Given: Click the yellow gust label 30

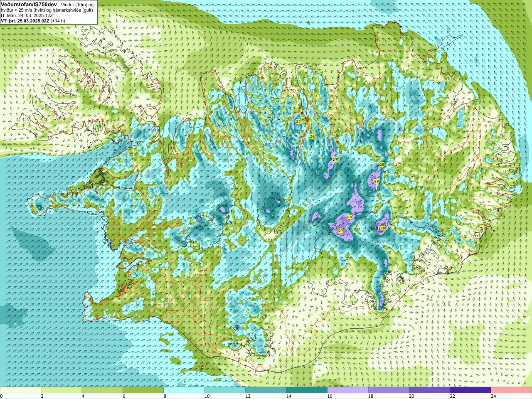Looking at the screenshot, I should pos(382,228).
